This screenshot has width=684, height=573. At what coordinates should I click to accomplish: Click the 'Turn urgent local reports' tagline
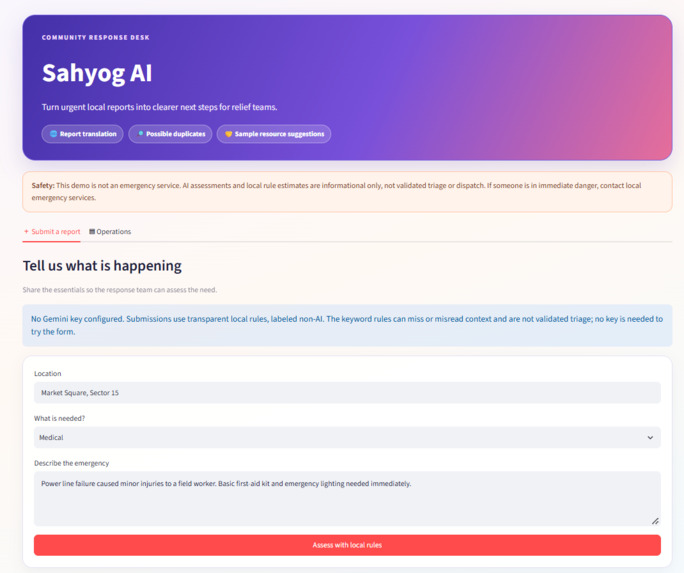click(x=159, y=107)
